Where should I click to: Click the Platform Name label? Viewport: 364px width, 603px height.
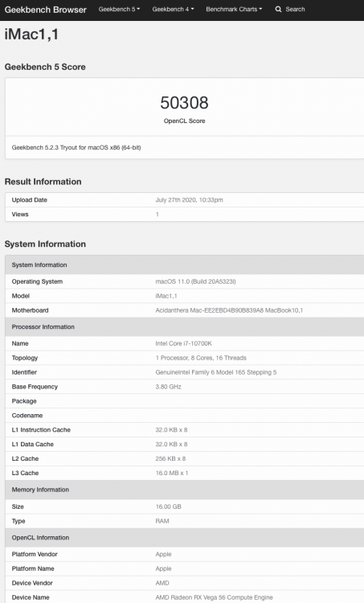click(33, 568)
